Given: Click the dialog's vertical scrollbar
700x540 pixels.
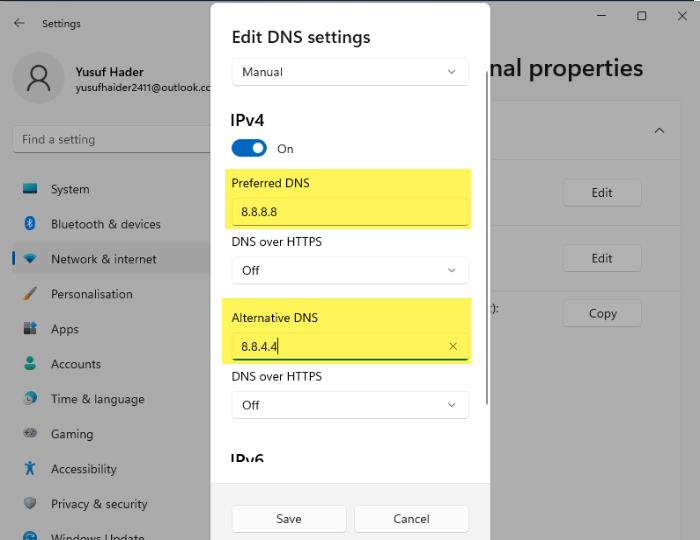Looking at the screenshot, I should (x=487, y=240).
